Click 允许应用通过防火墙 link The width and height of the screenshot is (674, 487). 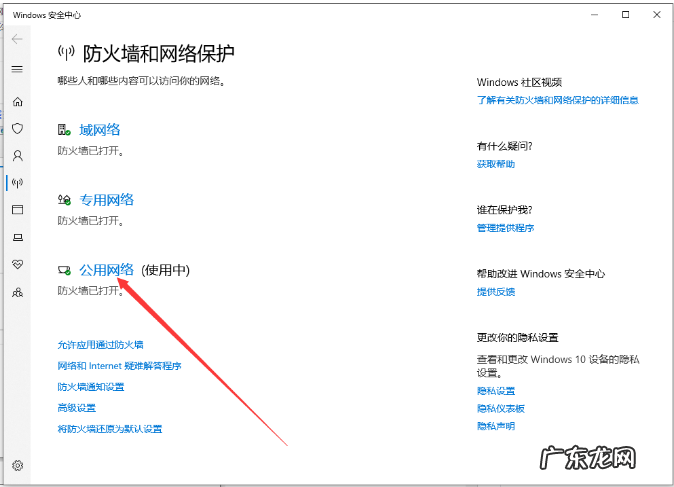pyautogui.click(x=101, y=345)
